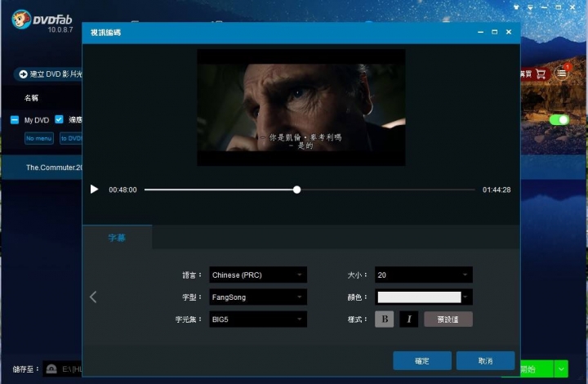Maximize the 視訊編碼 dialog
This screenshot has height=384, width=588.
point(495,32)
